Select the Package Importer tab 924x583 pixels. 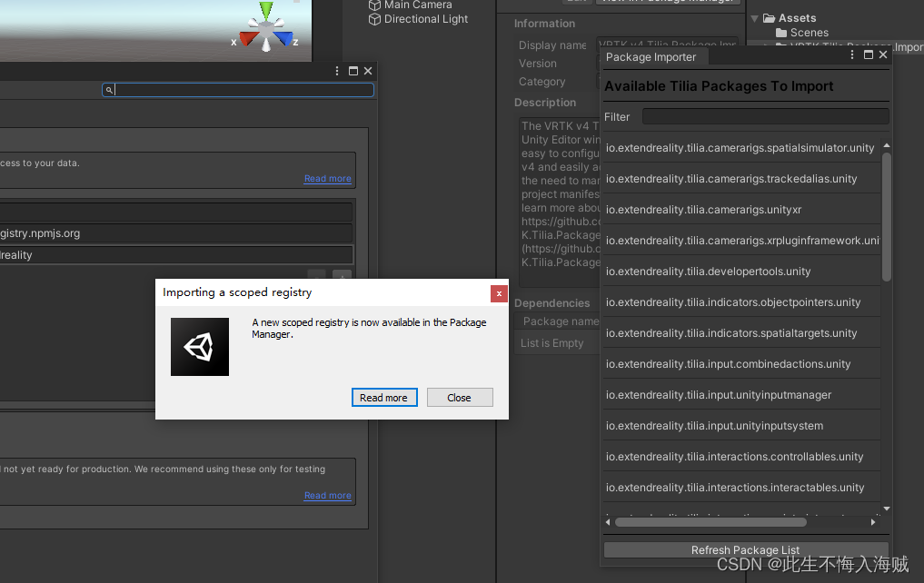[x=651, y=57]
